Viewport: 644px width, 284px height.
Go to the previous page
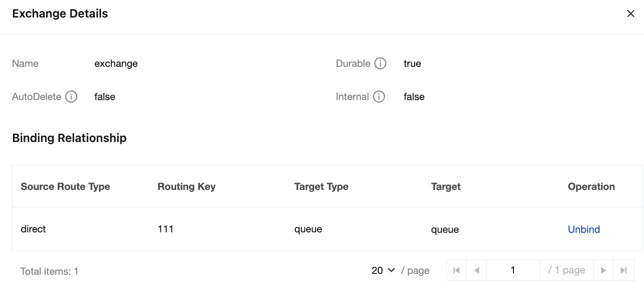point(477,271)
